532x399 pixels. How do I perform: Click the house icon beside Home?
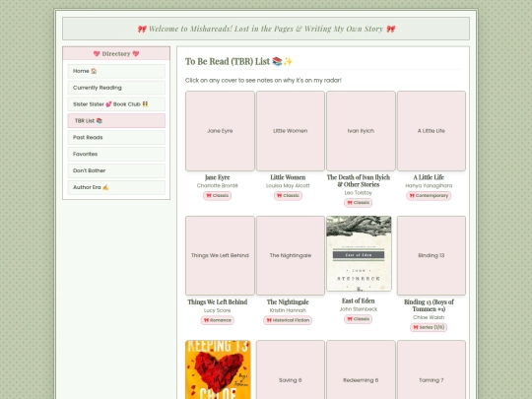tap(94, 71)
